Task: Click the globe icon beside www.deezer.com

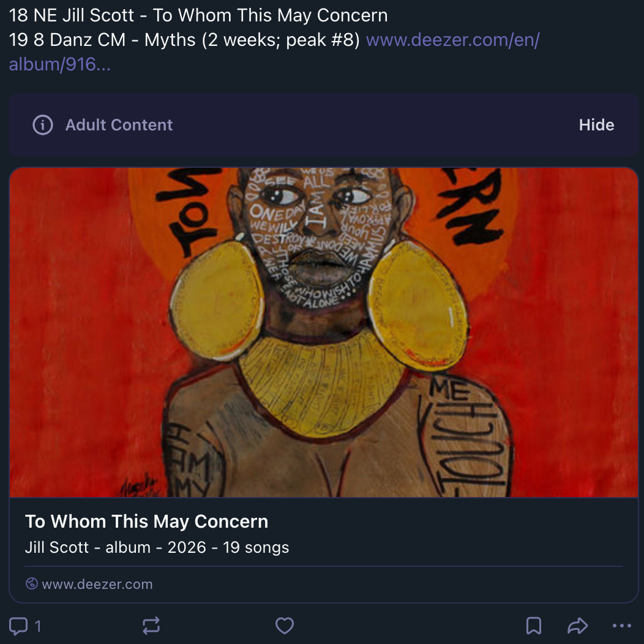Action: tap(32, 584)
